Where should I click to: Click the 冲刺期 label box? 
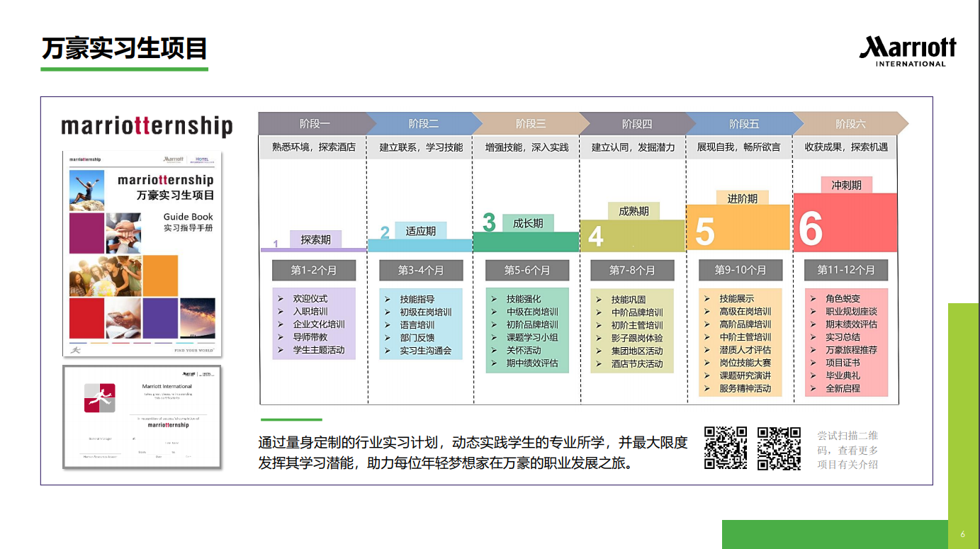coord(846,185)
